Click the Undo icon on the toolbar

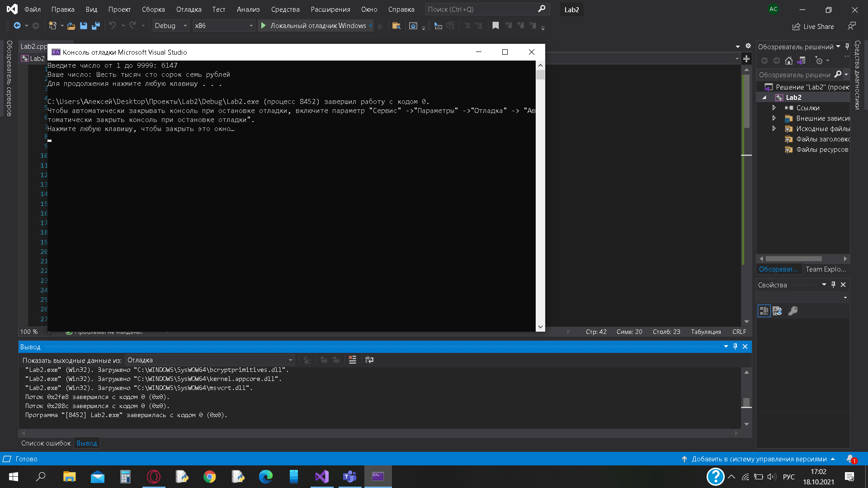pos(113,26)
